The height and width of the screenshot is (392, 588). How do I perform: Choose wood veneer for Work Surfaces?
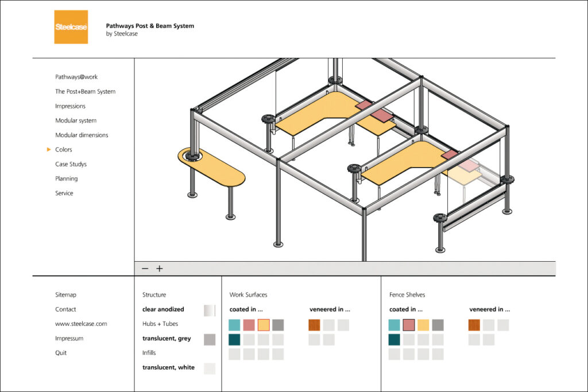point(314,325)
